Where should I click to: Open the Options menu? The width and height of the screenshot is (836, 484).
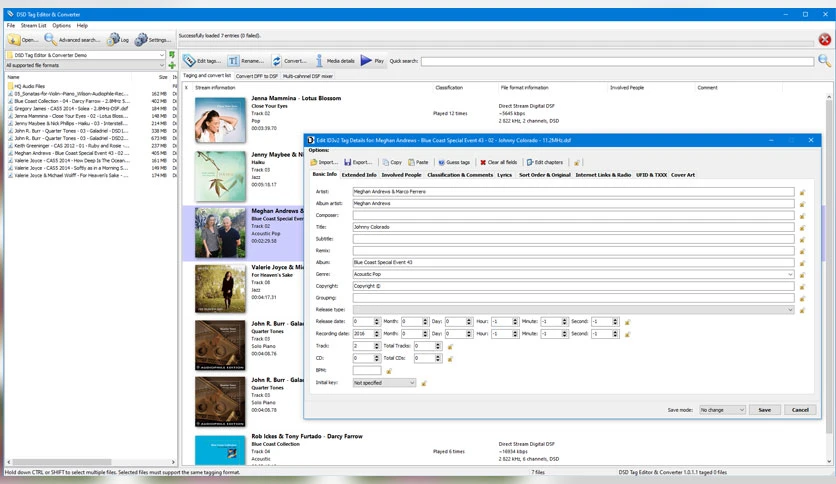point(61,26)
